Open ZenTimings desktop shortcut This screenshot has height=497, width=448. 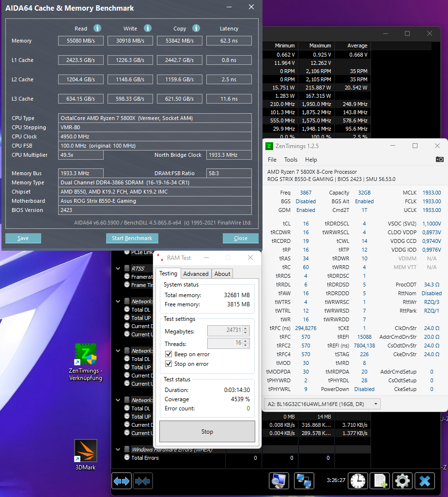pos(86,362)
